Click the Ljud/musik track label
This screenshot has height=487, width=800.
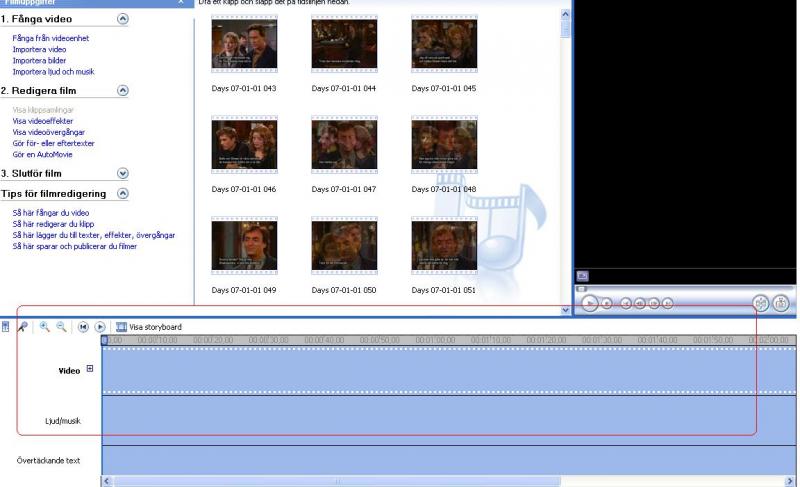pyautogui.click(x=63, y=421)
